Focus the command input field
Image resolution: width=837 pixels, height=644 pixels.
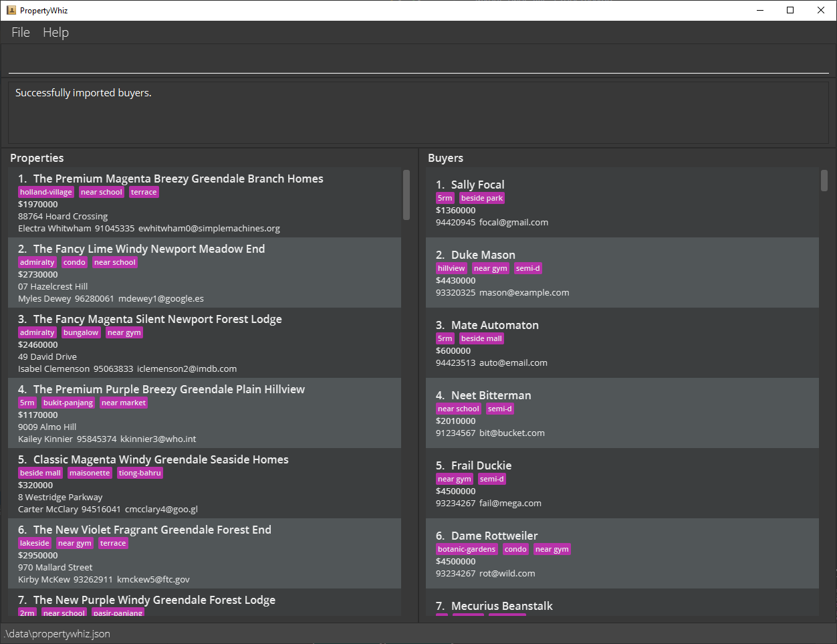pos(418,61)
